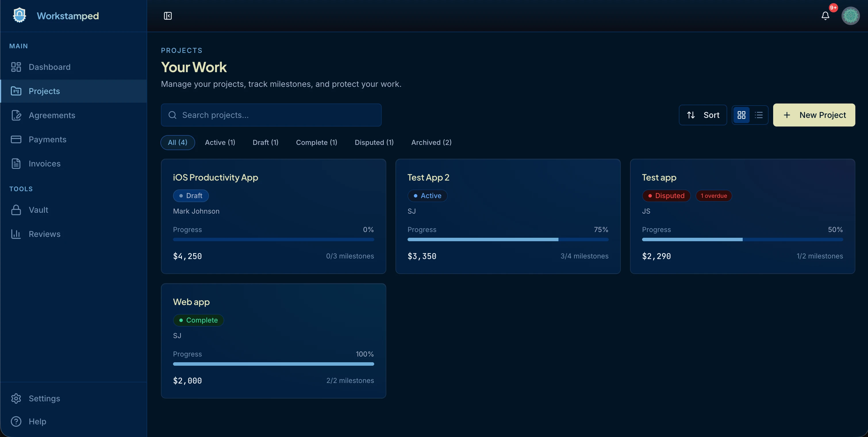The width and height of the screenshot is (868, 437).
Task: Open the Sort dropdown
Action: 702,115
